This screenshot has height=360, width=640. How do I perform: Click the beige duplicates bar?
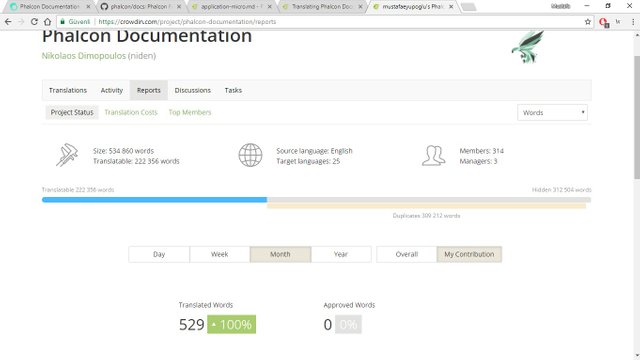[x=427, y=206]
